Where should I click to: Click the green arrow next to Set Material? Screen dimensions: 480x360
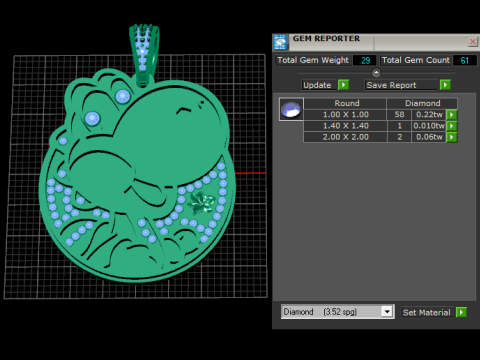[461, 312]
